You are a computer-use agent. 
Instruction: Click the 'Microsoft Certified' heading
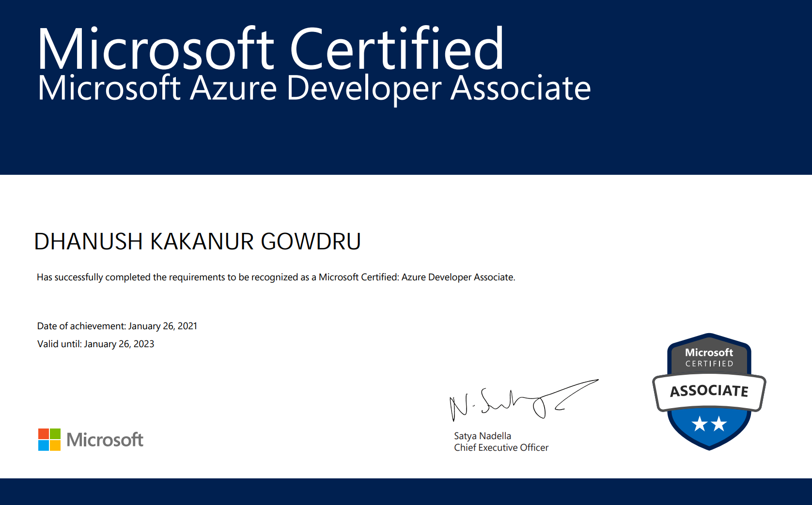(271, 49)
